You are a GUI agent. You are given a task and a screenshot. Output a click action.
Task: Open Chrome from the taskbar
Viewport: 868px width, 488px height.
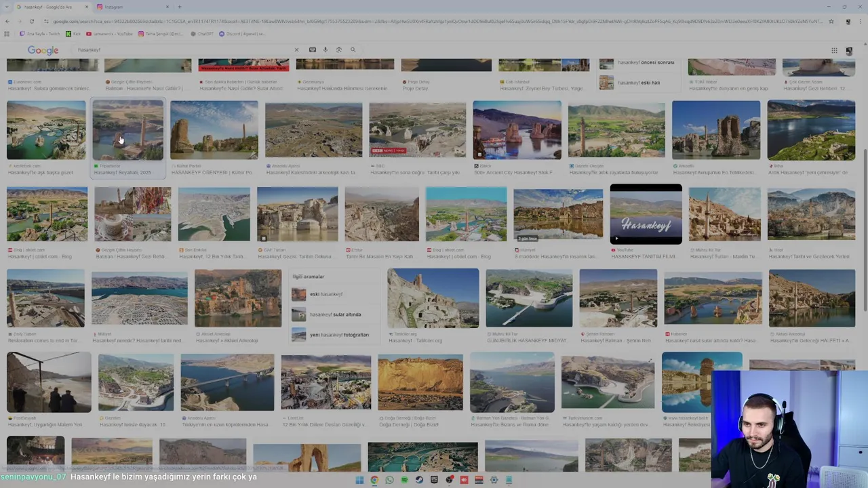point(374,480)
